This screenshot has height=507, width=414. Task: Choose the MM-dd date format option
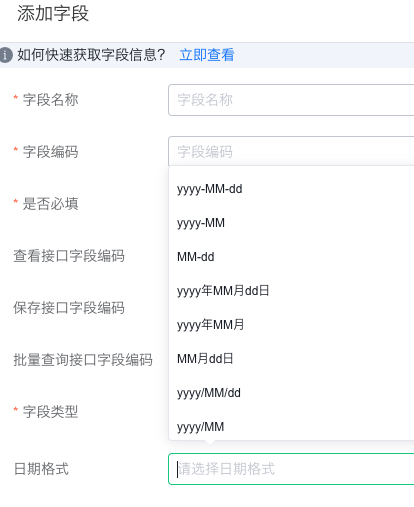coord(291,257)
